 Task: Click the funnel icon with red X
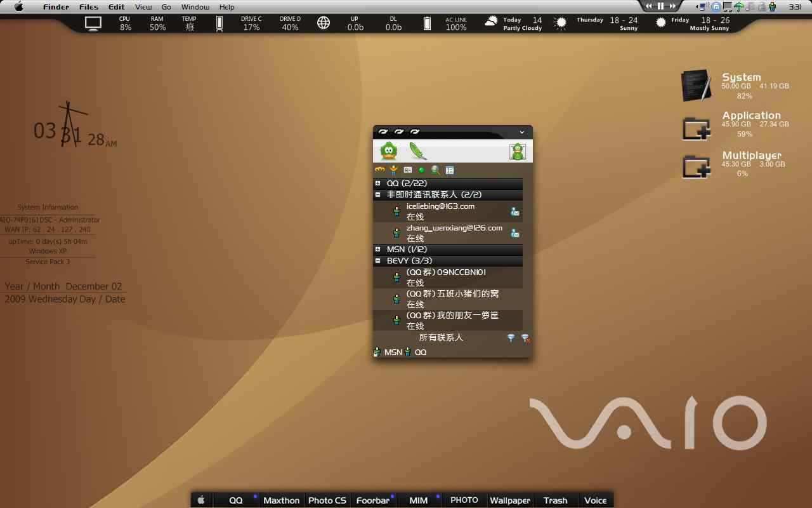coord(525,338)
